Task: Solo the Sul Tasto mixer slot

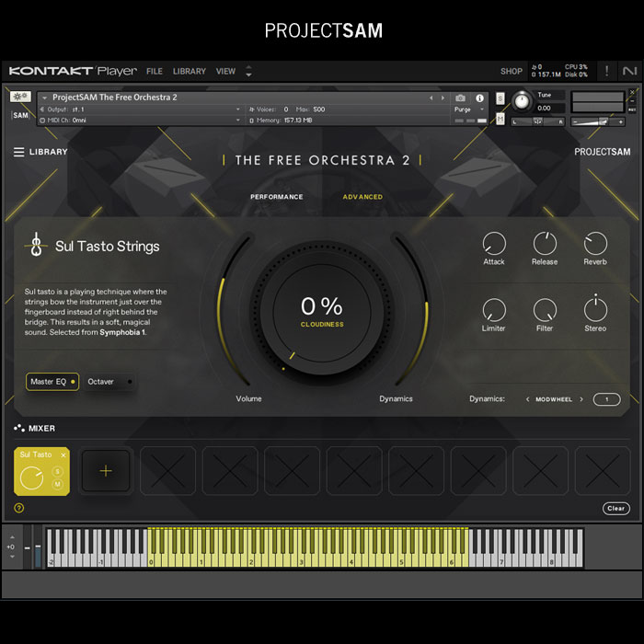Action: click(x=57, y=471)
